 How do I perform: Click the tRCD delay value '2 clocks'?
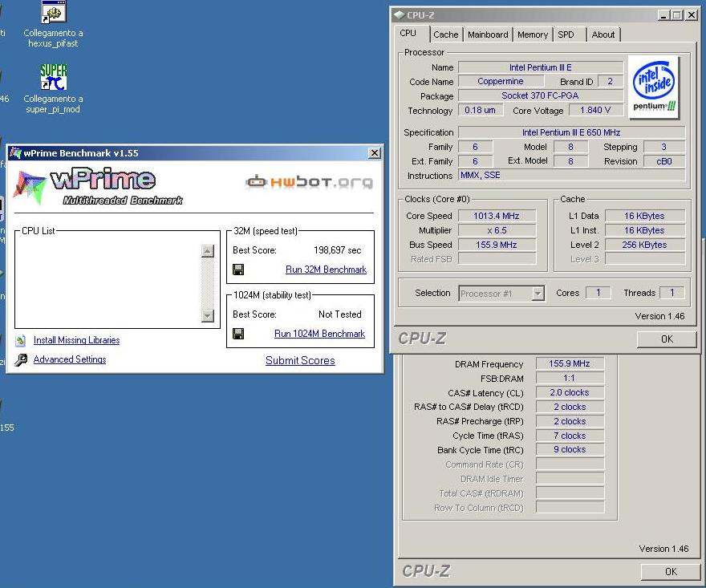pyautogui.click(x=570, y=407)
